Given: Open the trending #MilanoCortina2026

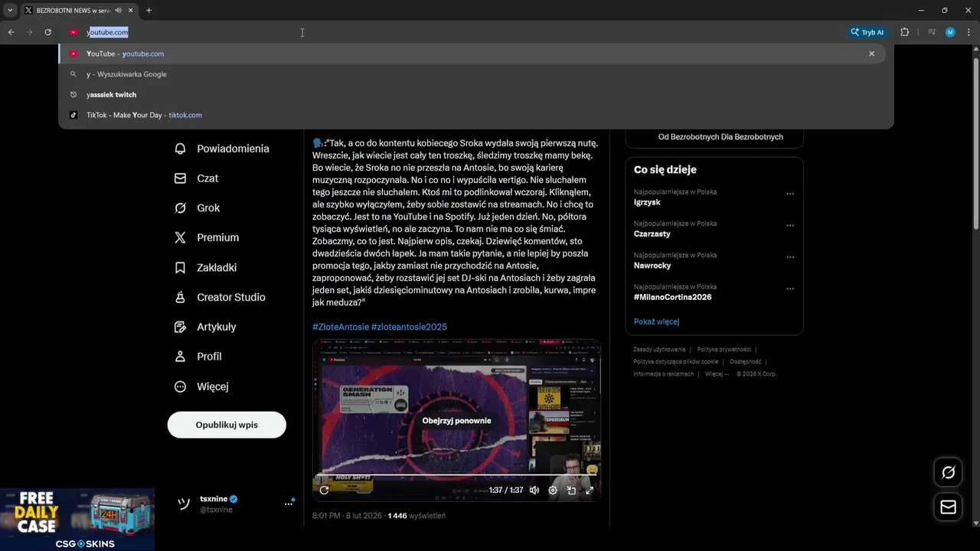Looking at the screenshot, I should (672, 297).
